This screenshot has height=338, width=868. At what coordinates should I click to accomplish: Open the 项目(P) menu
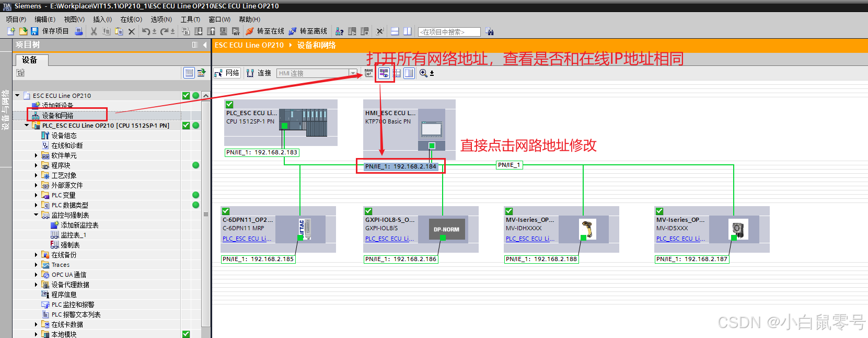click(16, 19)
